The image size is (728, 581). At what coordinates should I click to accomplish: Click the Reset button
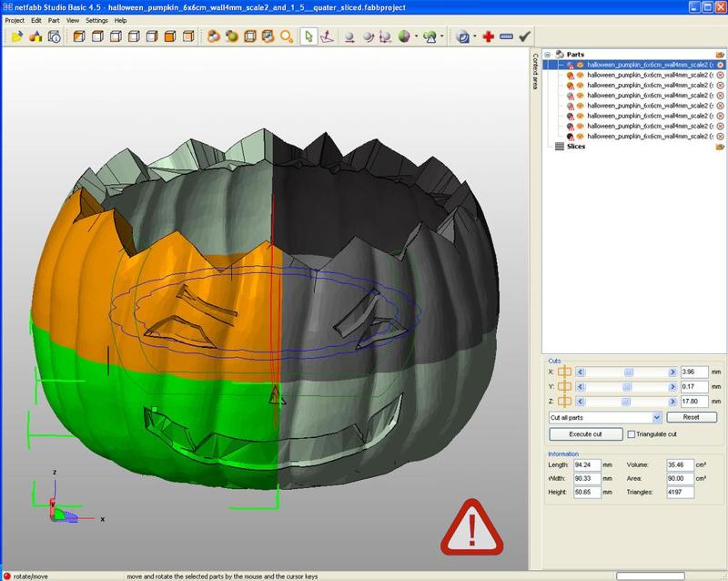692,417
